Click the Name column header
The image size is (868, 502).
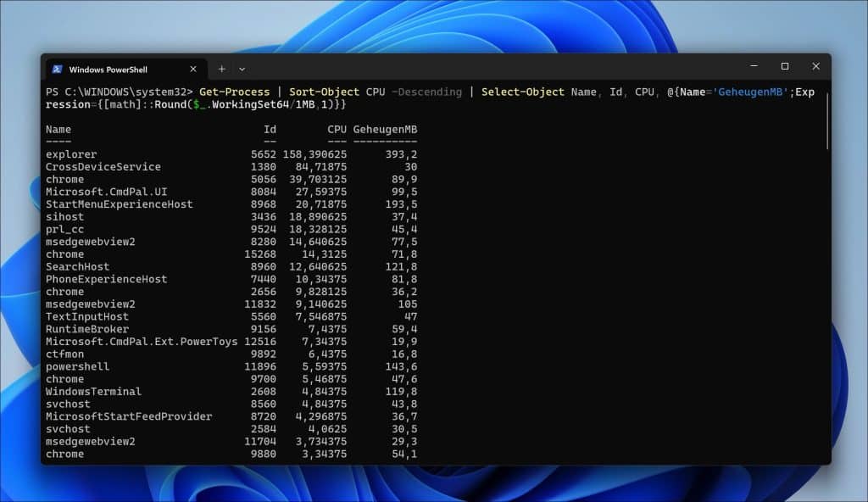(x=58, y=129)
